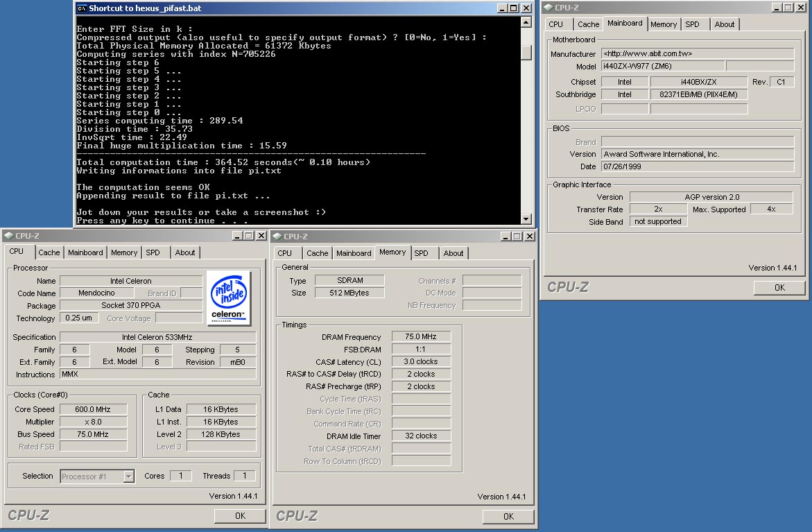The height and width of the screenshot is (532, 812).
Task: Click the Award Software International BIOS version
Action: point(698,154)
